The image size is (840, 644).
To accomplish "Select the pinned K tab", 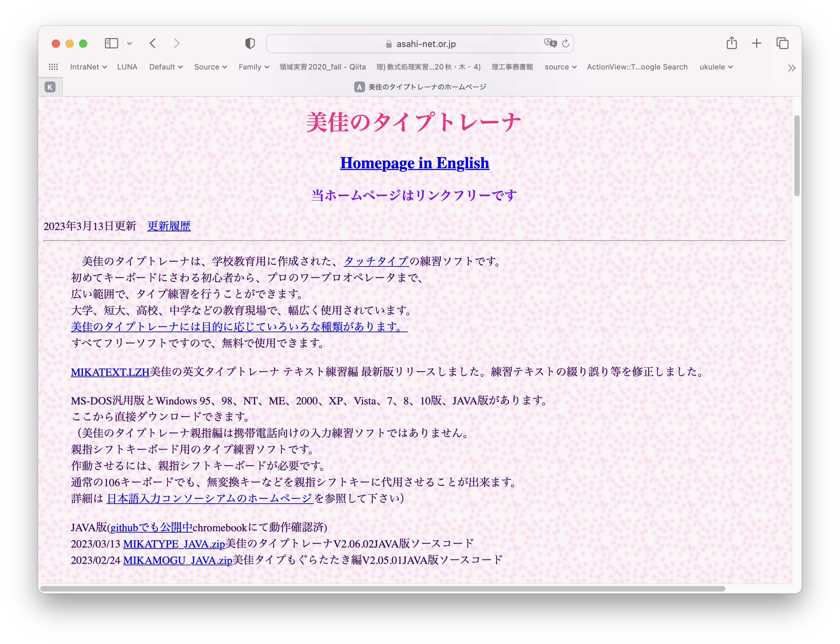I will point(50,87).
